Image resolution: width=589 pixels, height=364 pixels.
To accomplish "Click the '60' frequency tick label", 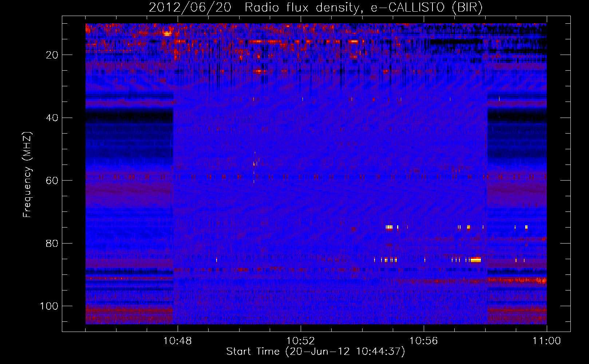I will coord(52,181).
